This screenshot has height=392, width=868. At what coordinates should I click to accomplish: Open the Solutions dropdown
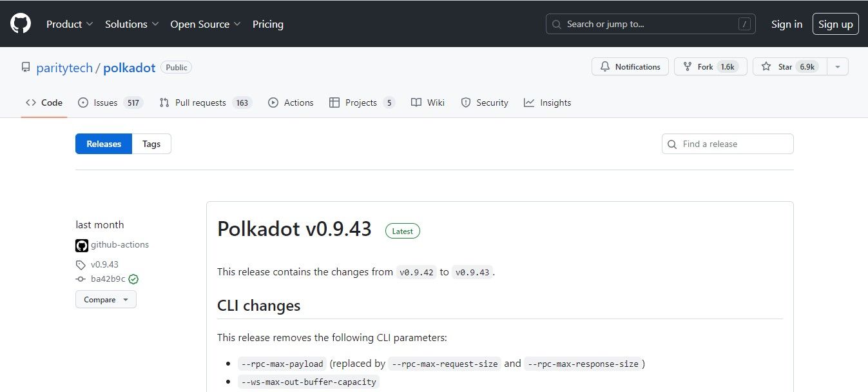[x=131, y=24]
